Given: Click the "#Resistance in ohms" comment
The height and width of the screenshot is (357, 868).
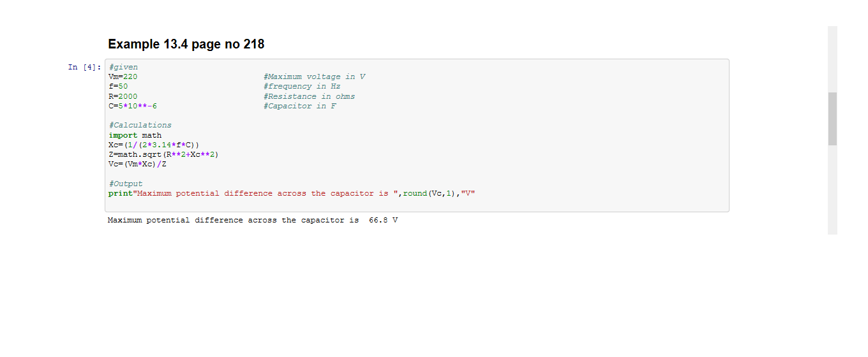Looking at the screenshot, I should point(309,96).
